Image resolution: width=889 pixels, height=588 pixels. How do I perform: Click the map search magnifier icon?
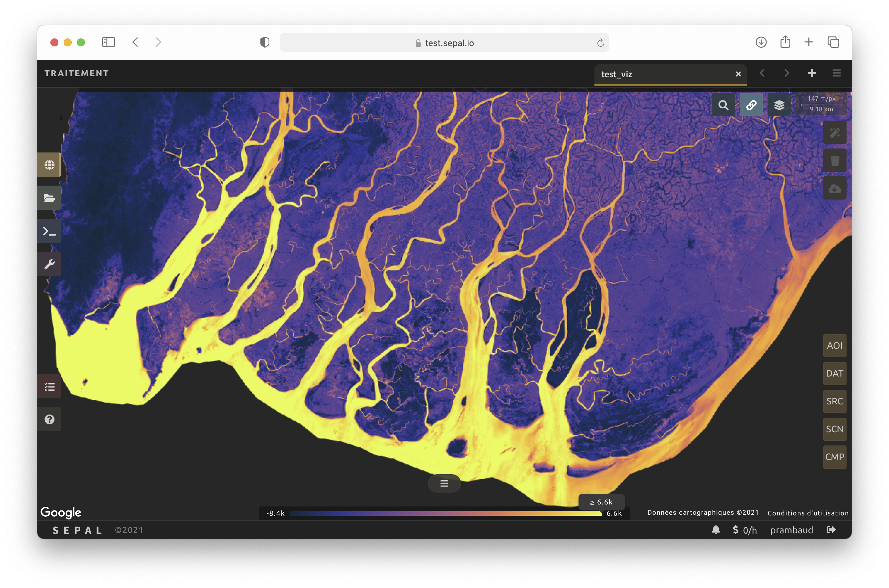click(x=723, y=105)
